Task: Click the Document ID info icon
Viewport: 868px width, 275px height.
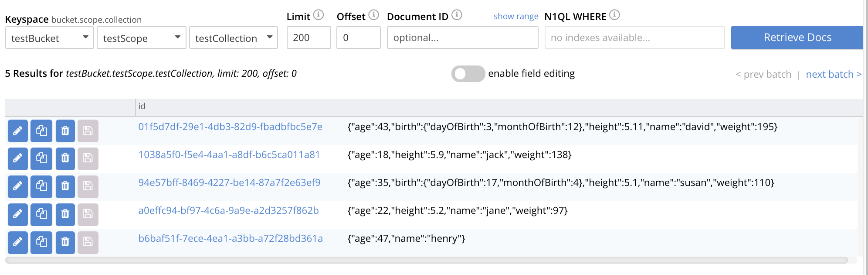Action: (x=457, y=15)
